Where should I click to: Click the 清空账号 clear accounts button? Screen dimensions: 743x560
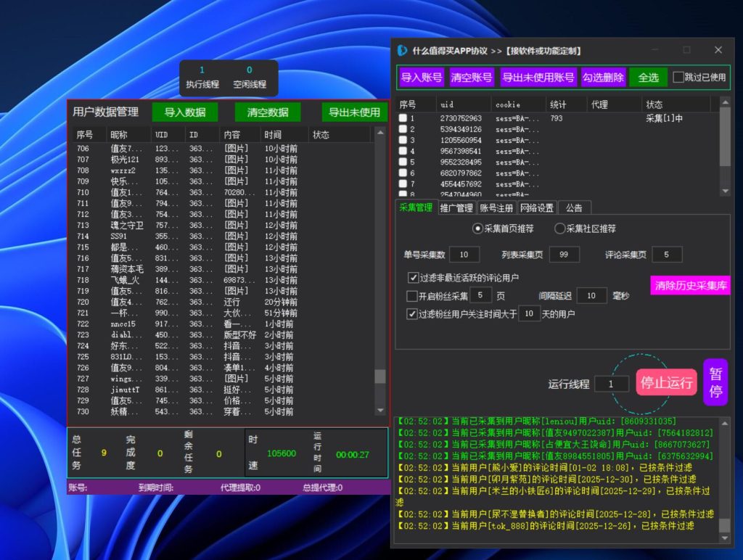pyautogui.click(x=470, y=76)
